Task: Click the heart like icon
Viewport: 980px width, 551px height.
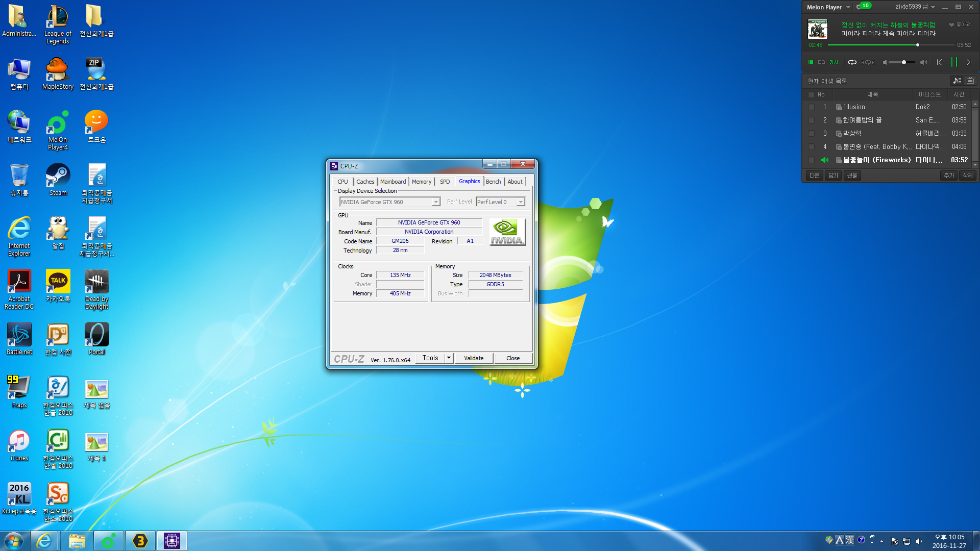Action: (951, 25)
